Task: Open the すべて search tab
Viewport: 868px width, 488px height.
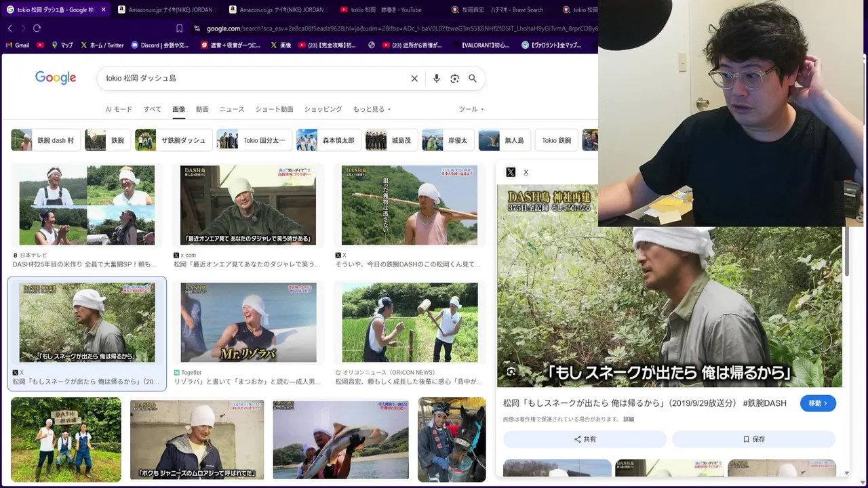Action: tap(152, 109)
